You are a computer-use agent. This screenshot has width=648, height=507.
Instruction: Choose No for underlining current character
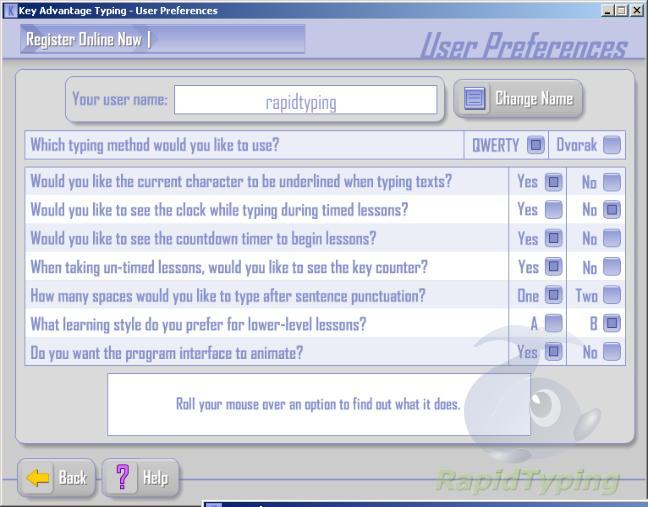click(612, 182)
